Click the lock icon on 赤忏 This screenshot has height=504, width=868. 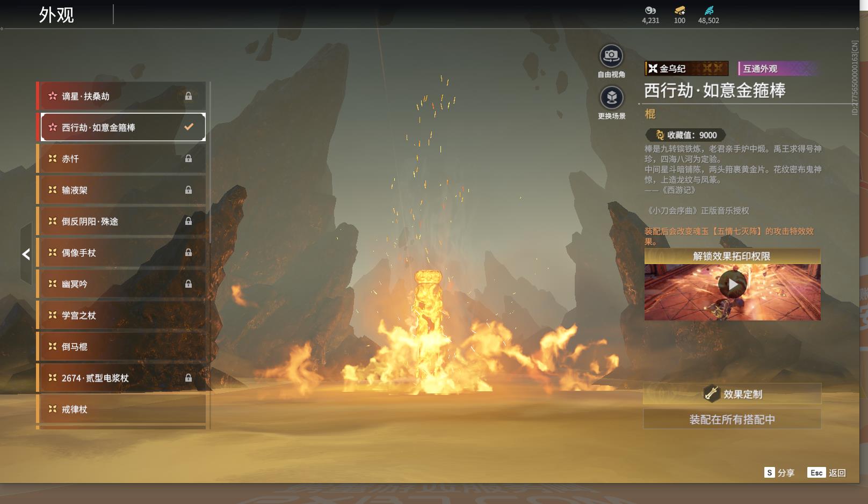pyautogui.click(x=189, y=159)
